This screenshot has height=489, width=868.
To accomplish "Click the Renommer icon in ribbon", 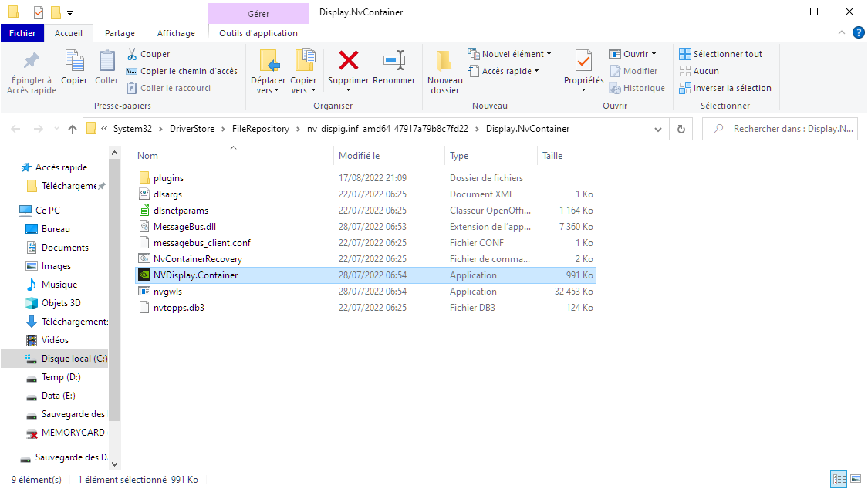I will click(393, 61).
